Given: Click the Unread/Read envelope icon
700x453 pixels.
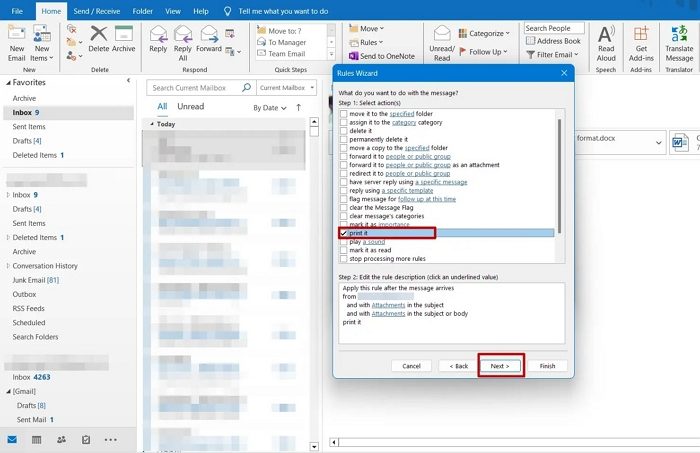Looking at the screenshot, I should coord(442,34).
